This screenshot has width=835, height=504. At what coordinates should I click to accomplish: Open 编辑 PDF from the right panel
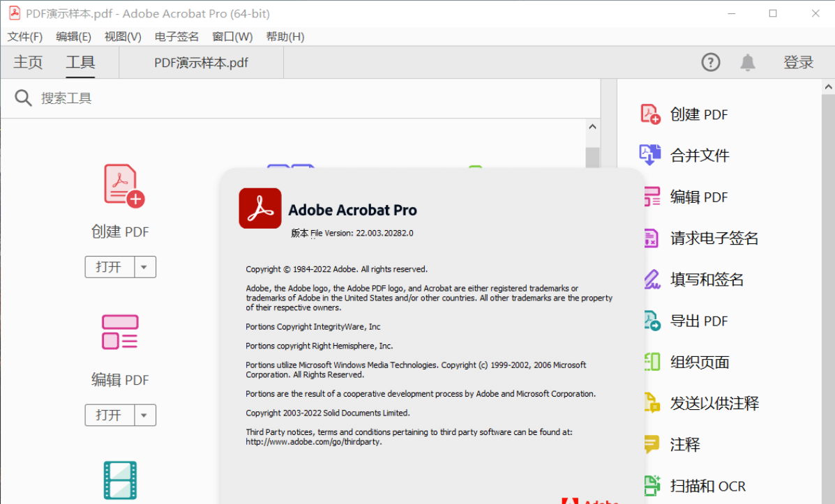(700, 197)
